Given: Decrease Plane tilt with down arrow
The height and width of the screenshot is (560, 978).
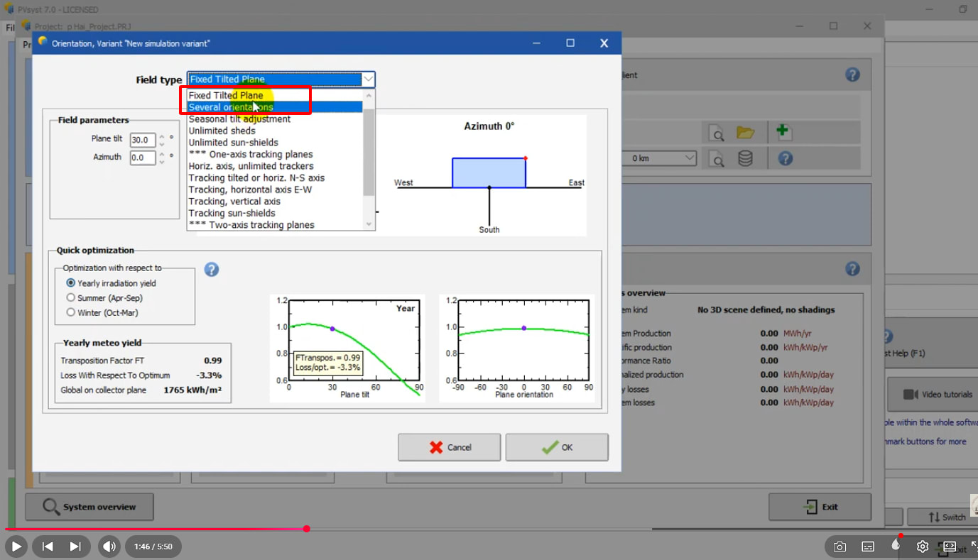Looking at the screenshot, I should [x=162, y=144].
